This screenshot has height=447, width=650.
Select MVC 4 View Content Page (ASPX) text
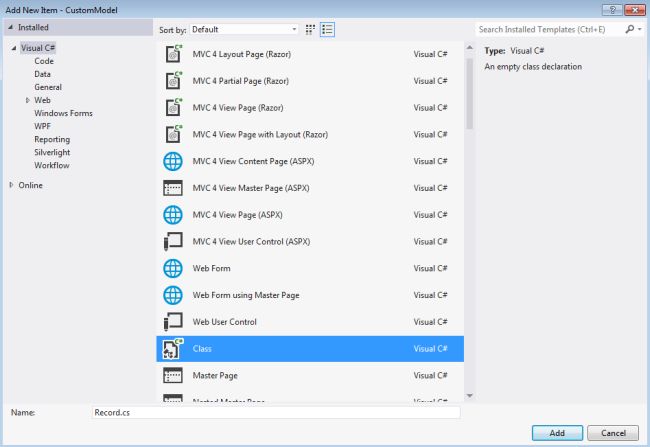(x=253, y=161)
